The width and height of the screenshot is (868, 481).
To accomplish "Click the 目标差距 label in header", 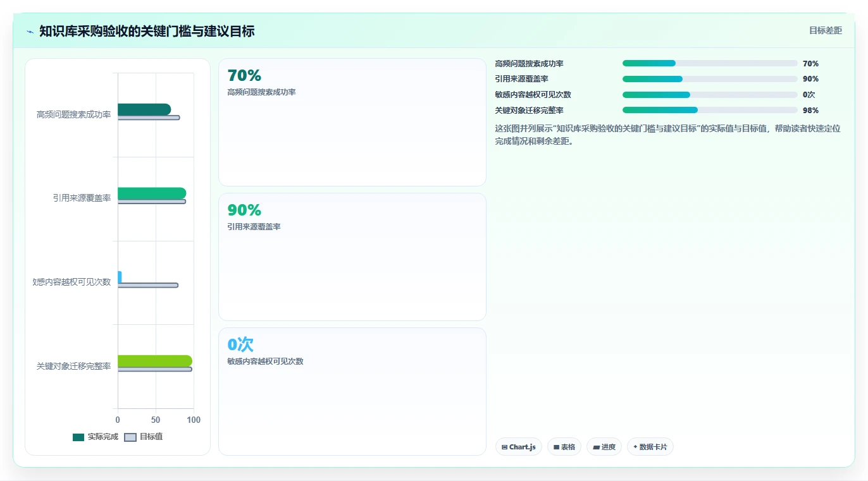I will pyautogui.click(x=826, y=30).
